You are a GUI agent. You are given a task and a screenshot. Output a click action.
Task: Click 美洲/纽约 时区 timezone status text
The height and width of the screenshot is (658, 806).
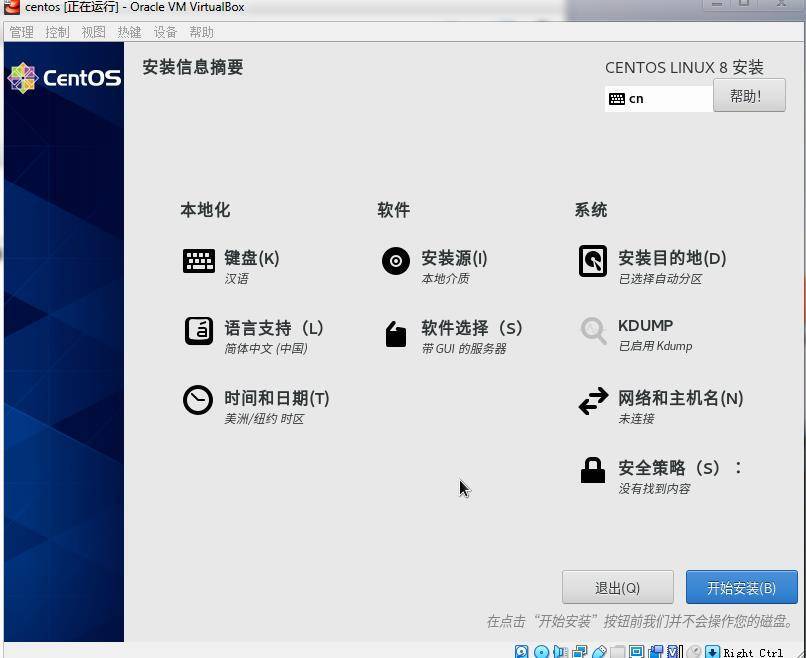coord(264,418)
